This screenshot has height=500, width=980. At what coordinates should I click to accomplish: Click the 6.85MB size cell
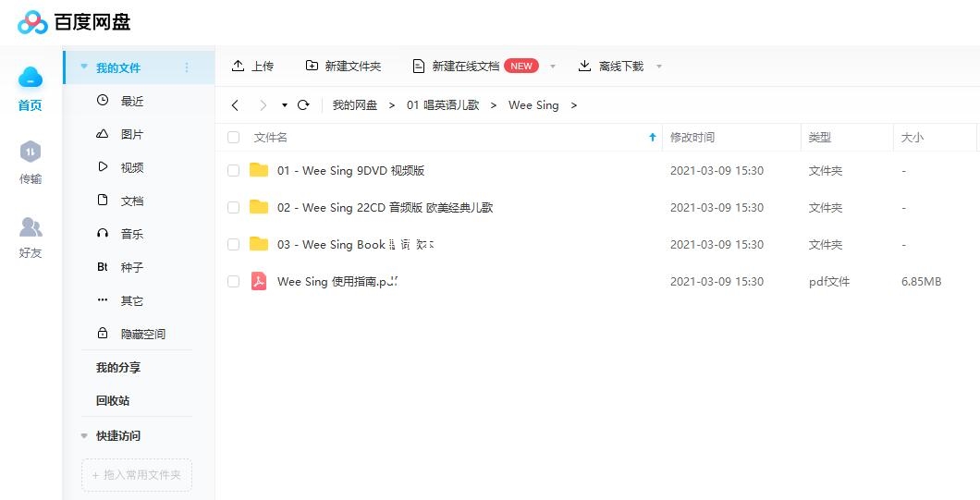(921, 281)
